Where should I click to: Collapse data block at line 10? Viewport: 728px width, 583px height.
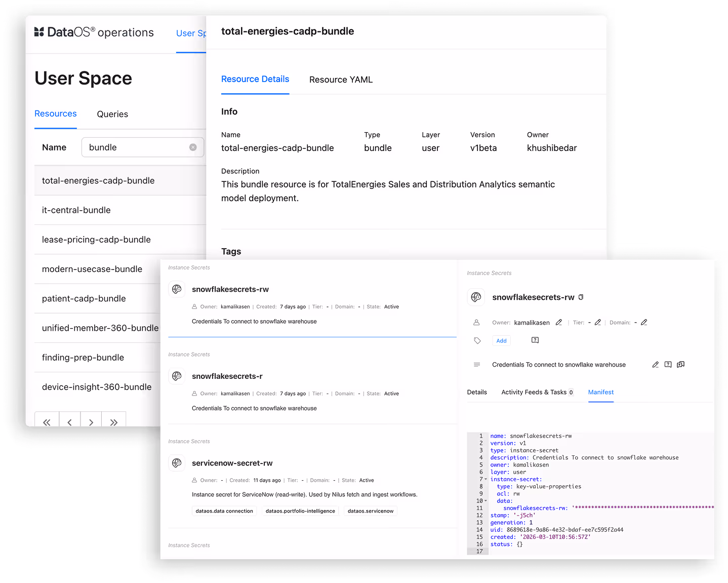pyautogui.click(x=486, y=501)
